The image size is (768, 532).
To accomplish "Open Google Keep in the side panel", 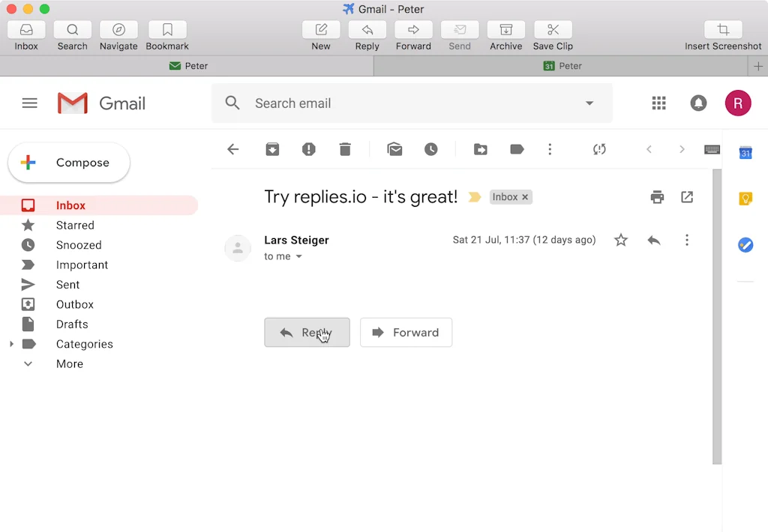I will (x=745, y=199).
